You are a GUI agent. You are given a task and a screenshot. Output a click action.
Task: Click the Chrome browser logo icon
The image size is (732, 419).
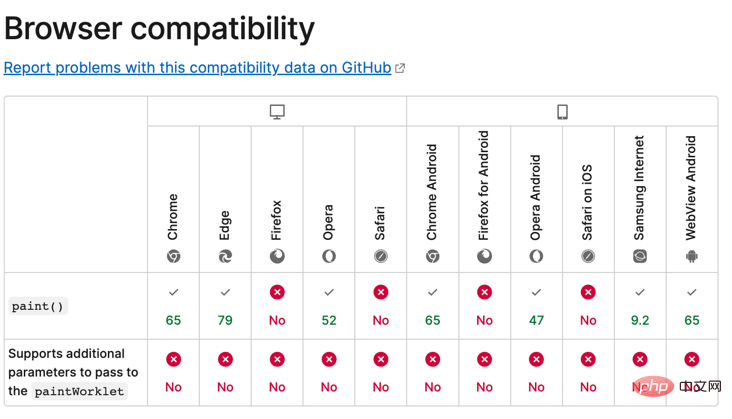(x=173, y=256)
